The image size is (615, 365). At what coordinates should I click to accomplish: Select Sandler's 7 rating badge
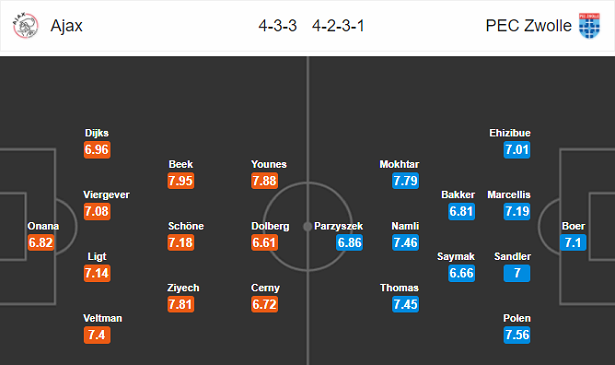coord(517,273)
